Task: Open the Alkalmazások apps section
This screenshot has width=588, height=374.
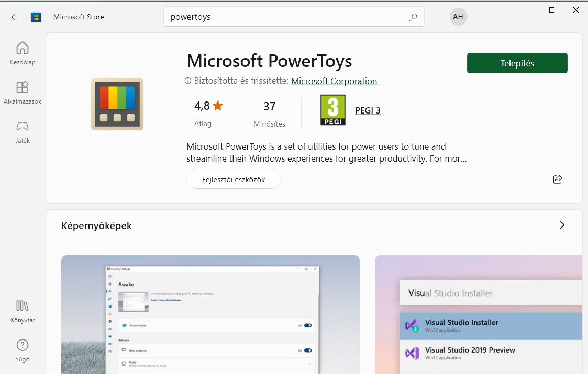Action: pos(23,93)
